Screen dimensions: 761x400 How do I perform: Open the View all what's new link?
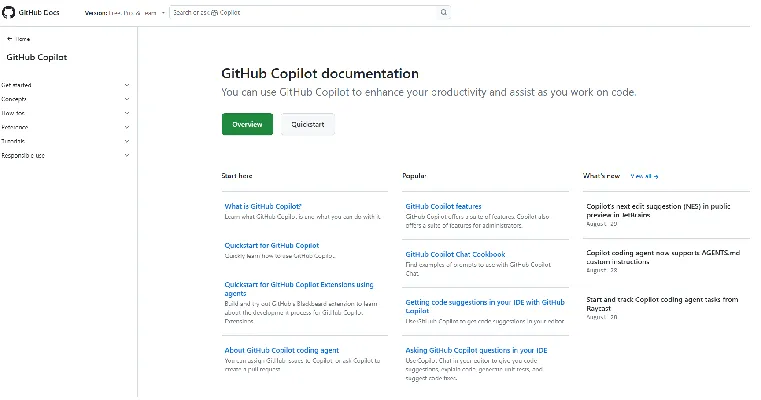tap(644, 176)
